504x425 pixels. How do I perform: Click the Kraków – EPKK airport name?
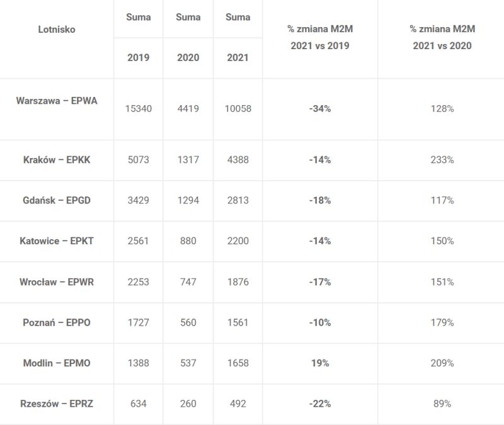tap(57, 160)
